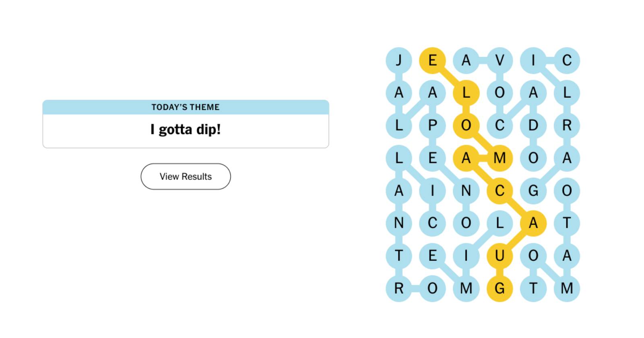Click the letter T in the seventh row leftmost column
This screenshot has height=338, width=644.
point(399,255)
